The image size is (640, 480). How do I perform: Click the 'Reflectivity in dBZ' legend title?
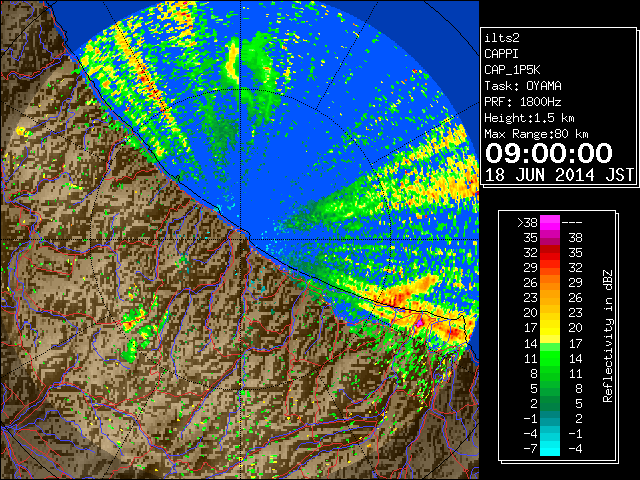[x=608, y=336]
